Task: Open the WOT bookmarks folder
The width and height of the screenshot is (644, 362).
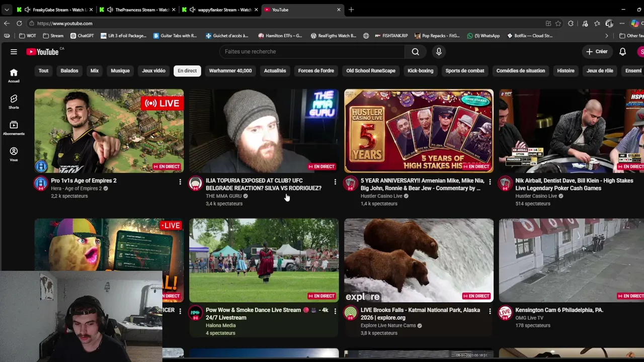Action: click(x=28, y=36)
